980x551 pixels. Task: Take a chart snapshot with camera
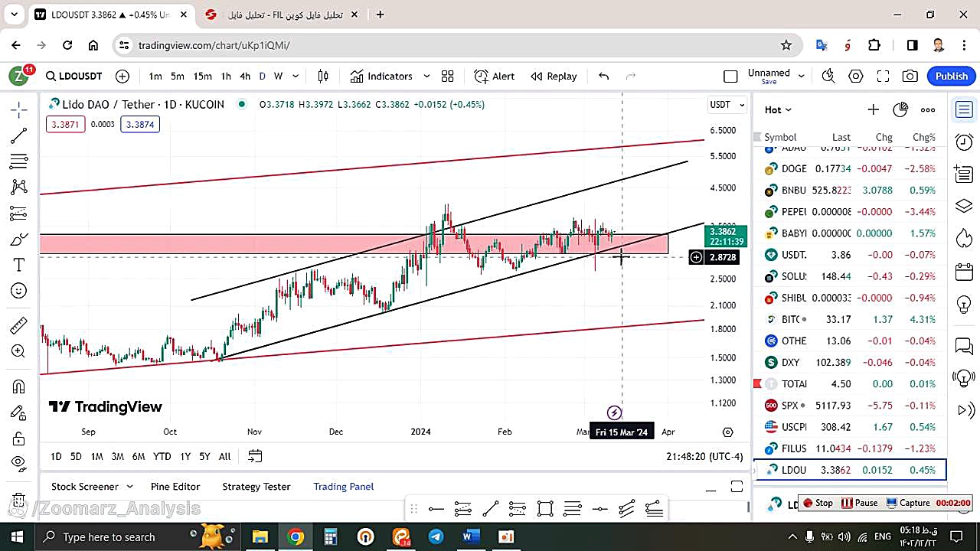tap(910, 76)
